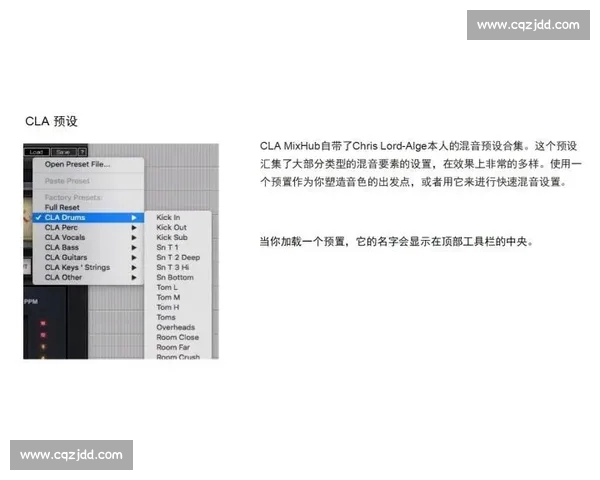This screenshot has height=480, width=600.
Task: Expand the CLA Guitars submenu
Action: (x=88, y=257)
